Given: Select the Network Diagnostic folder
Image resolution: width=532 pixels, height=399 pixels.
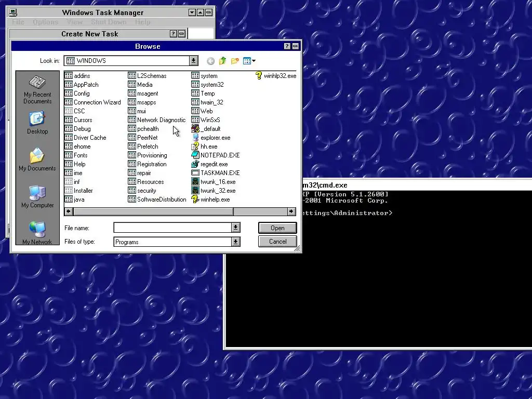Looking at the screenshot, I should (157, 120).
